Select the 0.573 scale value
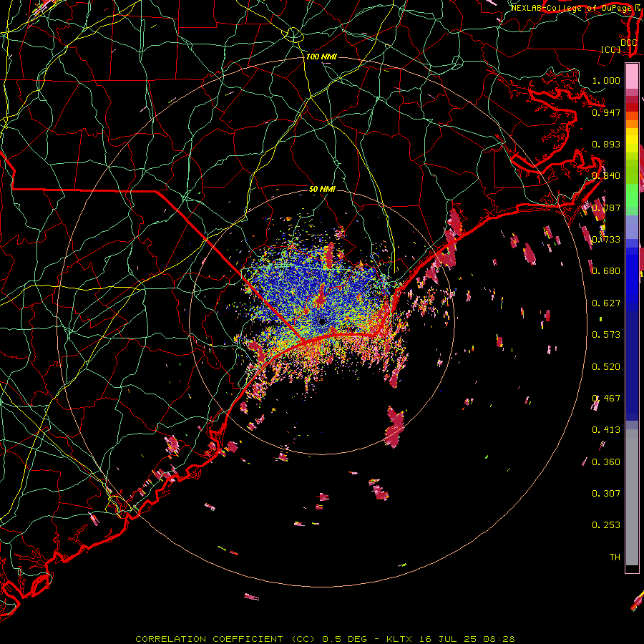 pyautogui.click(x=606, y=335)
